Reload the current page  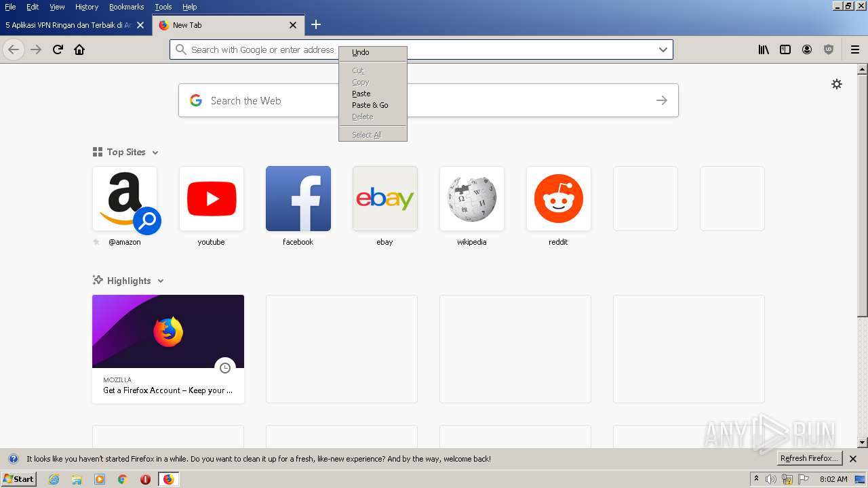click(x=58, y=49)
